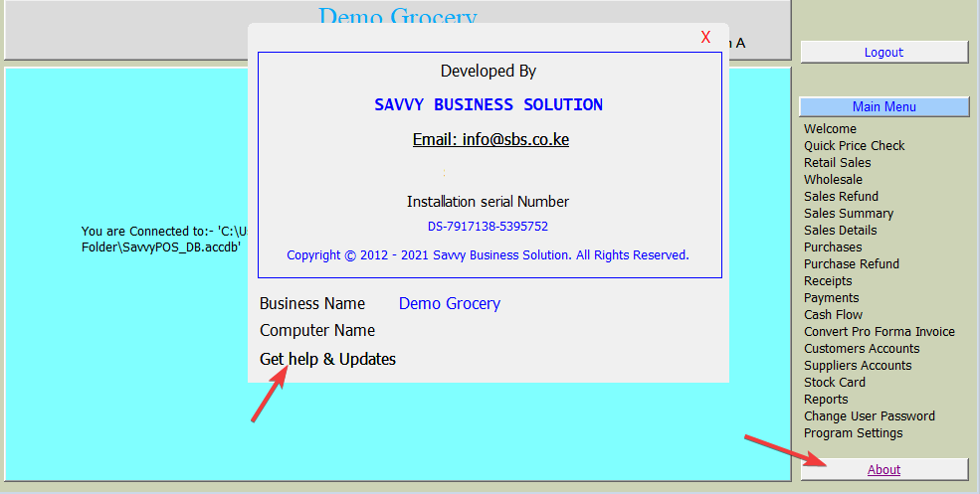Go to Sales Refund
Screen dimensions: 980x494
(x=841, y=197)
